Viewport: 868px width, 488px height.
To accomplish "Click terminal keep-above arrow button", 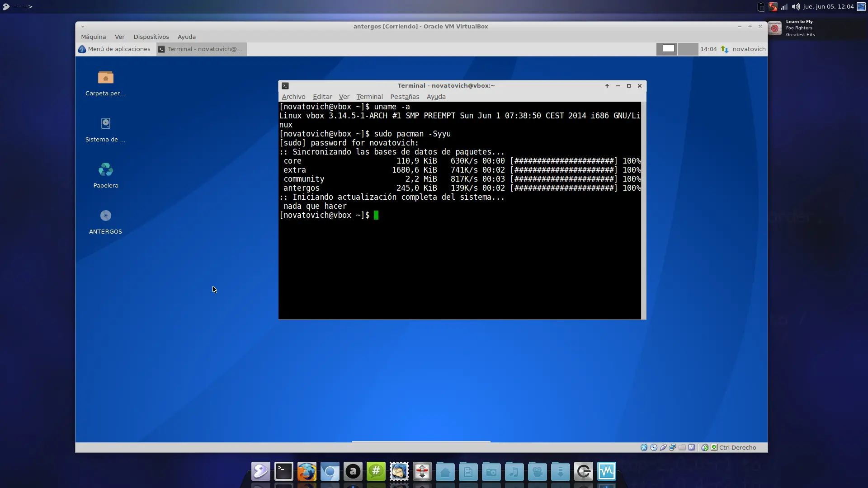I will click(x=607, y=86).
